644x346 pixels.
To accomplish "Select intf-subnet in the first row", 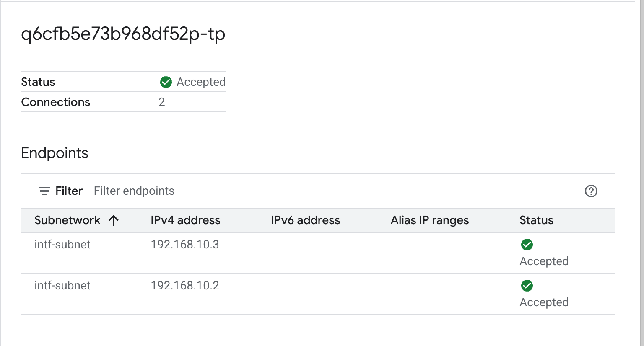I will [x=62, y=245].
